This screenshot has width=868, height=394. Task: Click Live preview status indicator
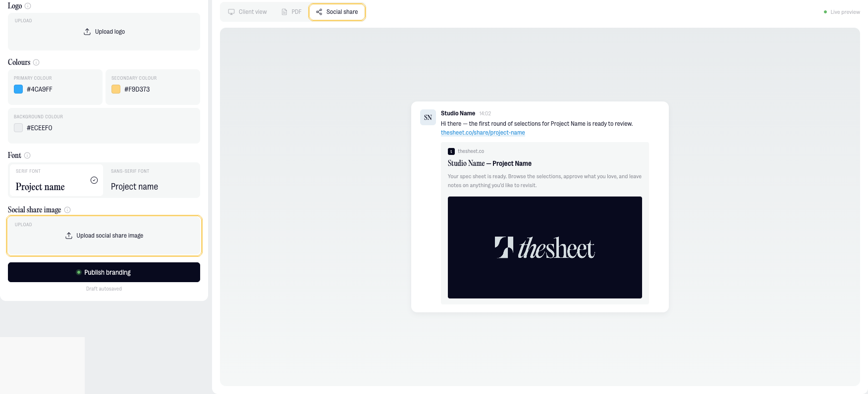pyautogui.click(x=842, y=12)
